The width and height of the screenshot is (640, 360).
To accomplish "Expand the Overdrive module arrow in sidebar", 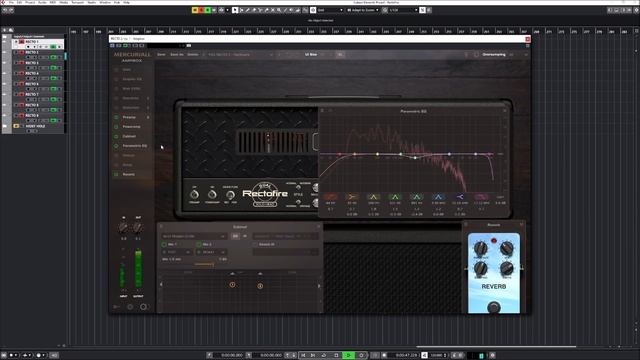I will tap(148, 98).
